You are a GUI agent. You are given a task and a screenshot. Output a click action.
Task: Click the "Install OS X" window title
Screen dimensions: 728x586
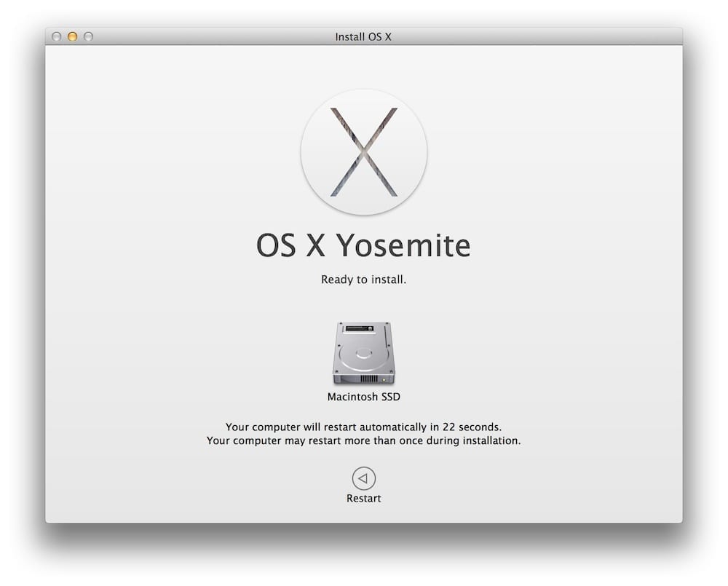pos(363,36)
